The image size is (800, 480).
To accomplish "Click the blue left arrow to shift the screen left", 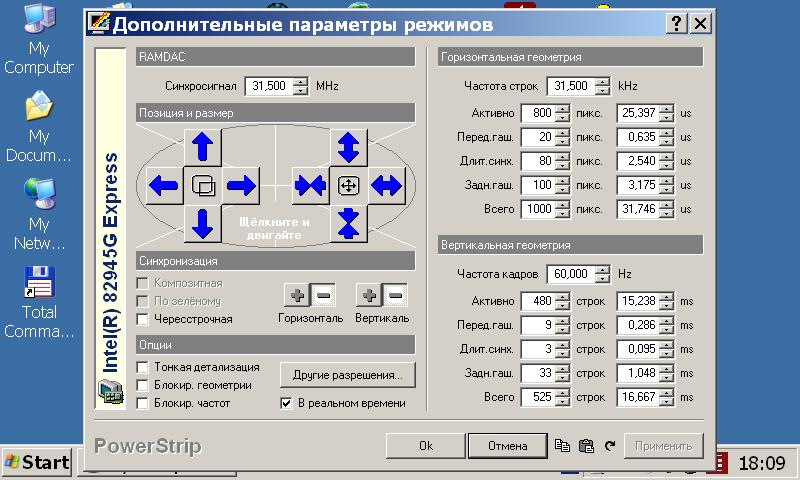I will (165, 185).
